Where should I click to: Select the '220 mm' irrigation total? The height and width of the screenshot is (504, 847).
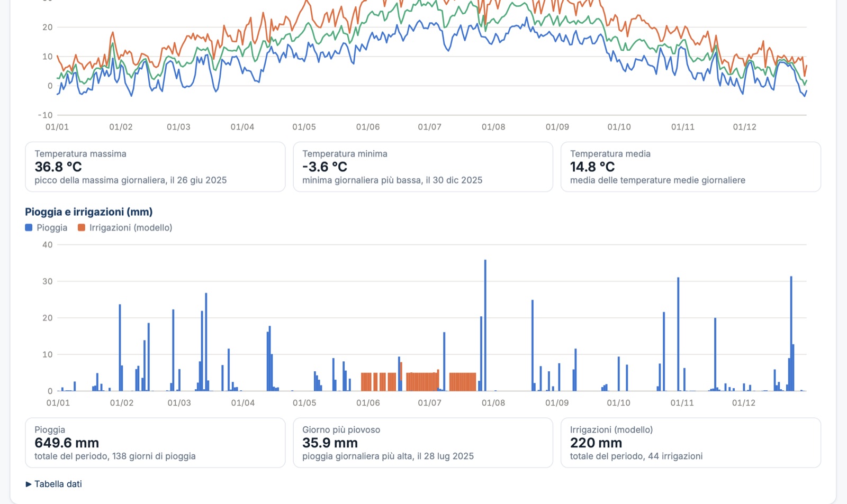pyautogui.click(x=596, y=443)
